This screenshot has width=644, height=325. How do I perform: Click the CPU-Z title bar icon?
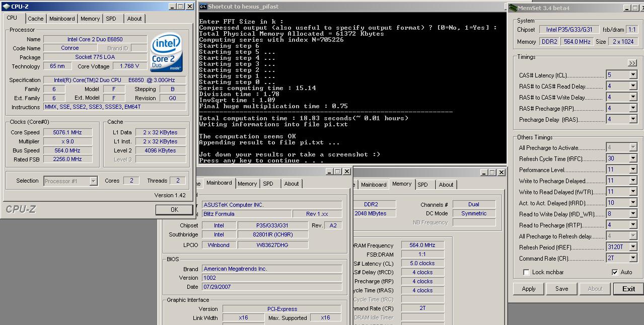click(6, 7)
